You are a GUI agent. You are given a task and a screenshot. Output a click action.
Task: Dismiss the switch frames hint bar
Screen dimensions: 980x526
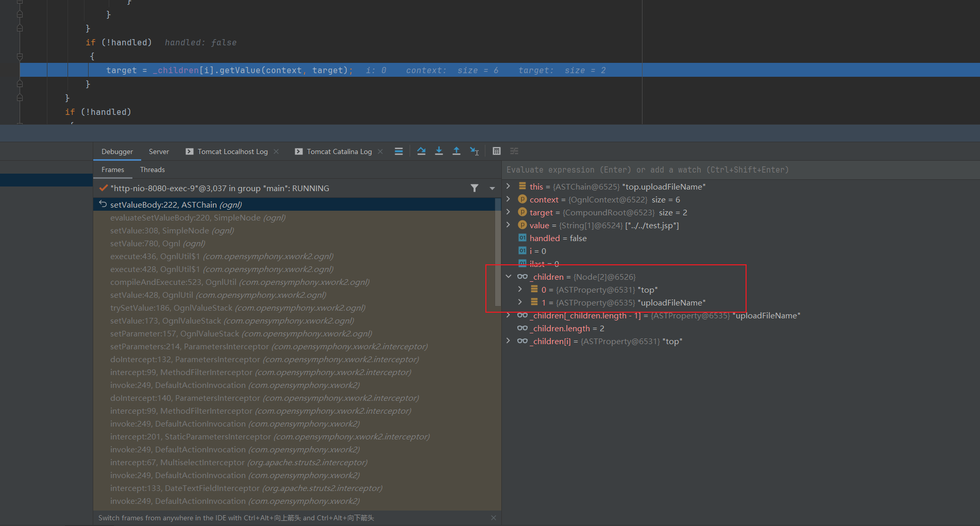494,518
